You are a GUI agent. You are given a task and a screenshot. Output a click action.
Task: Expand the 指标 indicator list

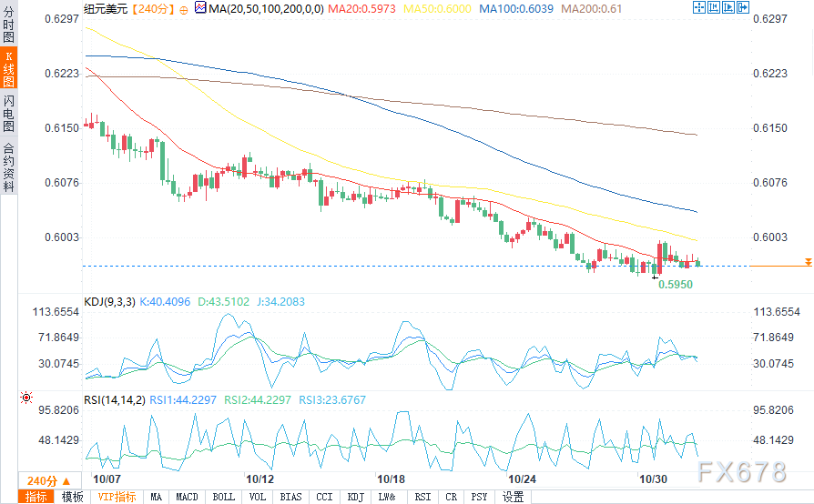[36, 497]
